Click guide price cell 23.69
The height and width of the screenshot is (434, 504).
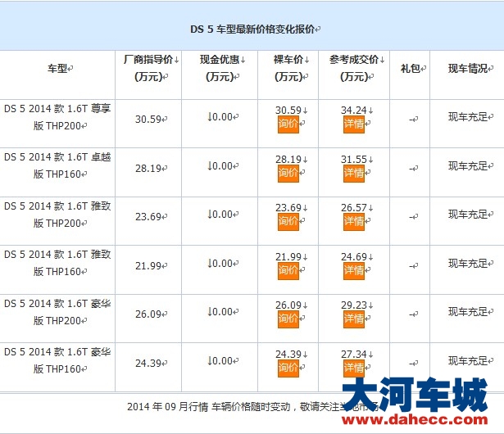point(148,217)
